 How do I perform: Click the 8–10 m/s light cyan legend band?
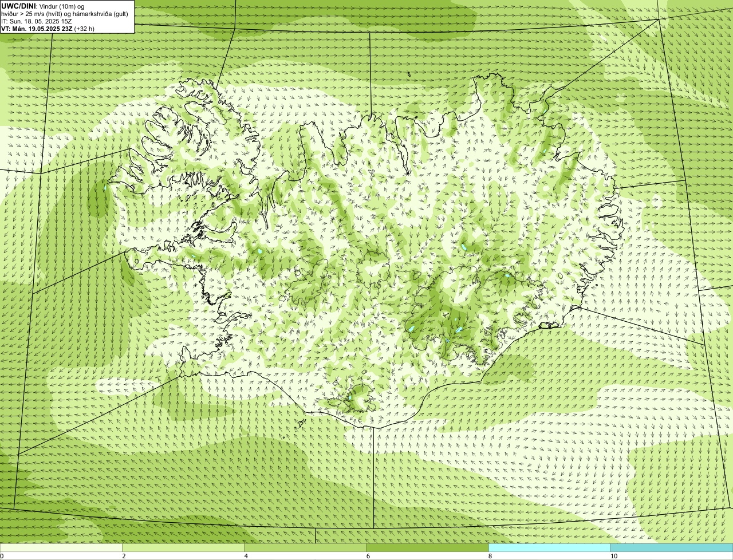pos(549,547)
